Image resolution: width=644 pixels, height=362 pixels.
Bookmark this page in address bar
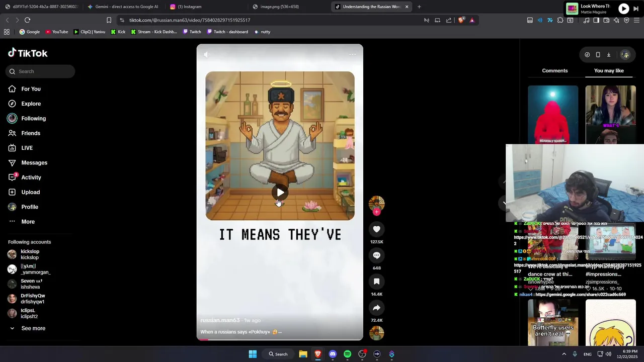click(109, 20)
